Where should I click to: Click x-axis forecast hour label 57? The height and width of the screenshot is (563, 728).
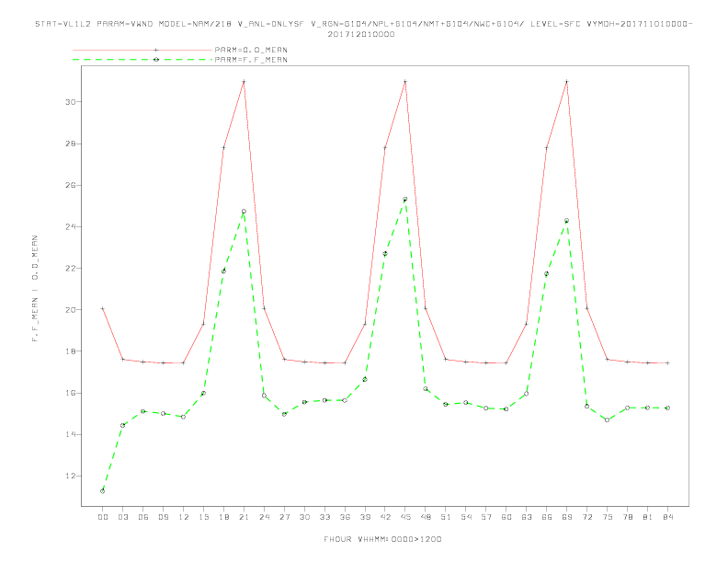(x=486, y=517)
